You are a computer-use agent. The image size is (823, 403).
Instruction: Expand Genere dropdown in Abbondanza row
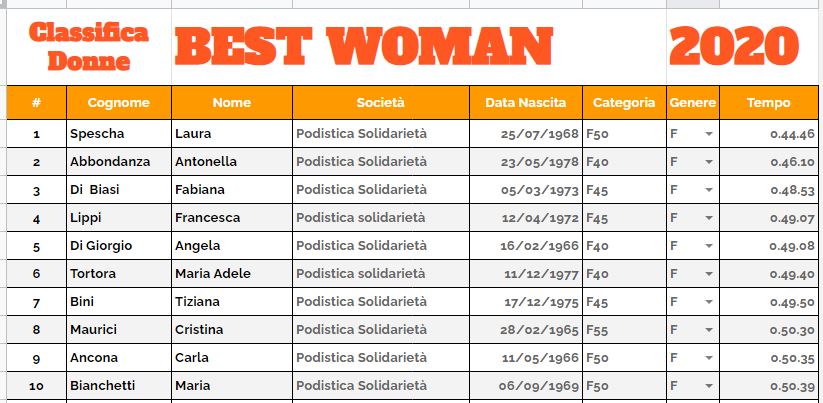pyautogui.click(x=709, y=162)
